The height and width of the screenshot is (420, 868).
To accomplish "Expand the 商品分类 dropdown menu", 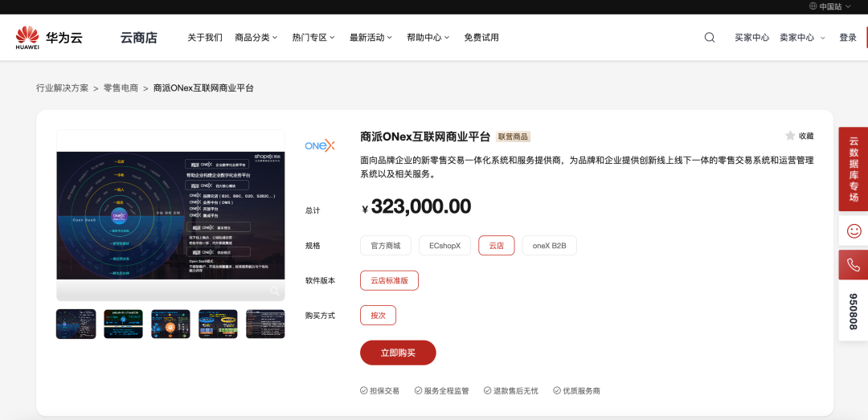I will (256, 38).
